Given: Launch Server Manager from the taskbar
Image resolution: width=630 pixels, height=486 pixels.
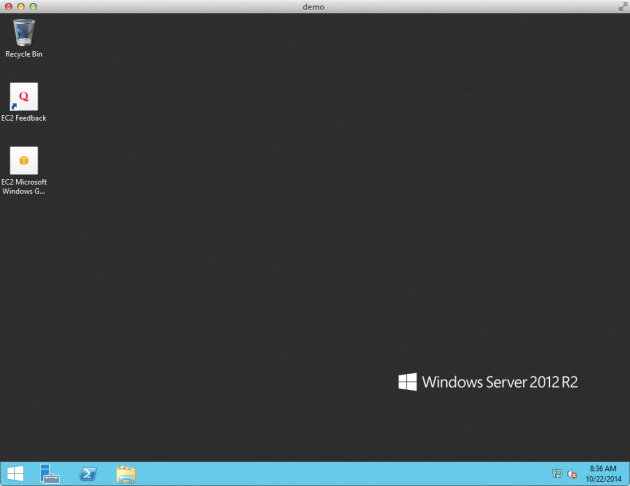Looking at the screenshot, I should tap(49, 474).
